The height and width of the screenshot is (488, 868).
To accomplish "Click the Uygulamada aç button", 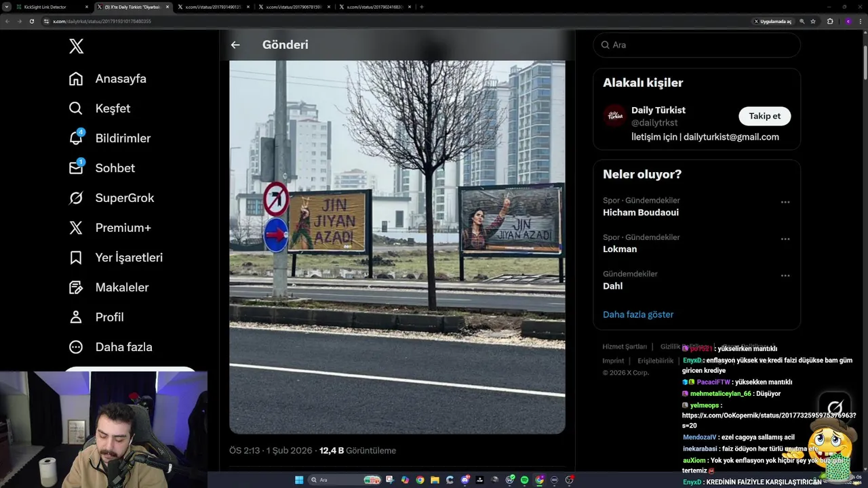I will (773, 21).
